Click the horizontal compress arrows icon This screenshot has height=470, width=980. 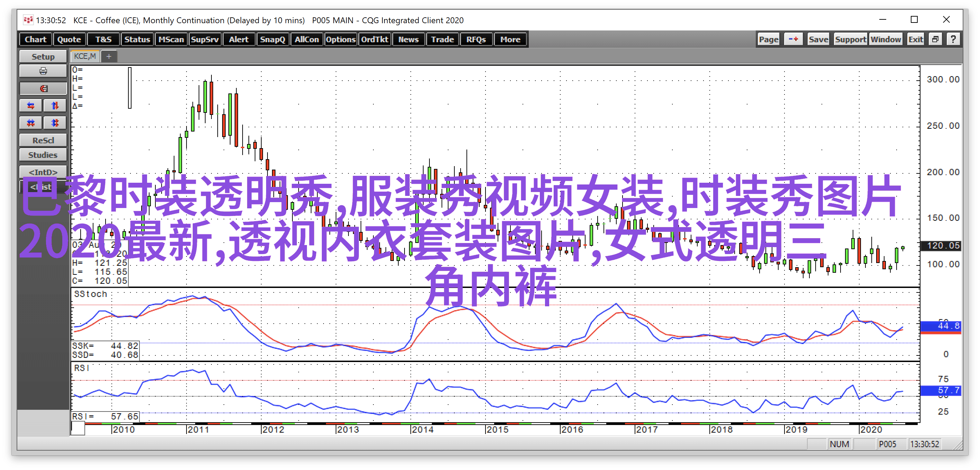31,123
